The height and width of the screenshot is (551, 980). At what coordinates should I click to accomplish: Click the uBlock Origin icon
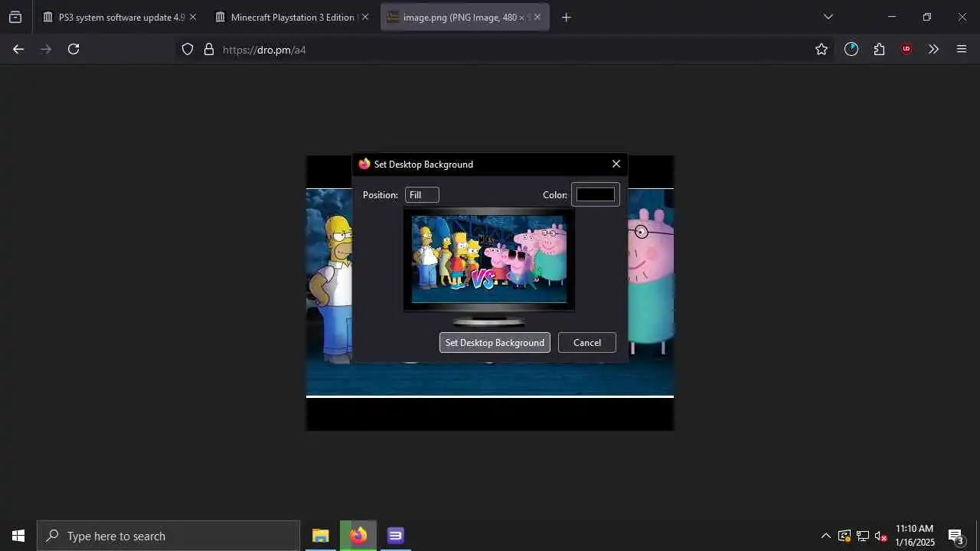(x=906, y=49)
